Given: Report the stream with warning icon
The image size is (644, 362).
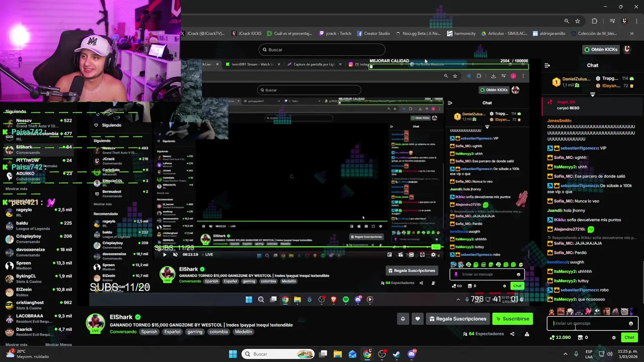Looking at the screenshot, I should (x=527, y=334).
